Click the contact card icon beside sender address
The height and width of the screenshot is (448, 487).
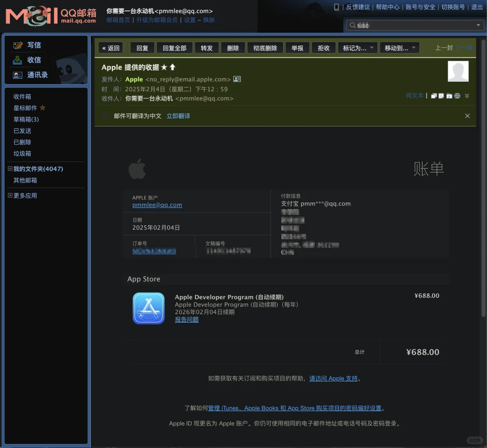tap(237, 79)
